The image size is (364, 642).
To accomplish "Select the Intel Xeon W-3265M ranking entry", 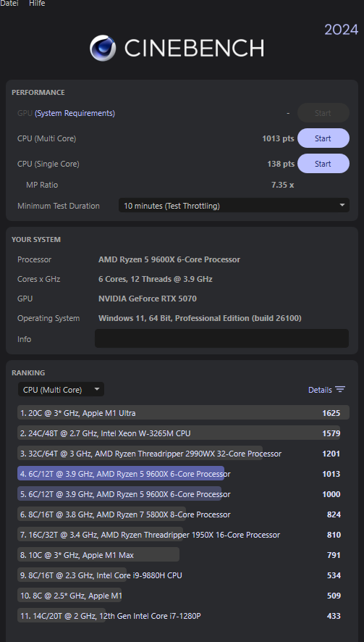I will [x=183, y=433].
